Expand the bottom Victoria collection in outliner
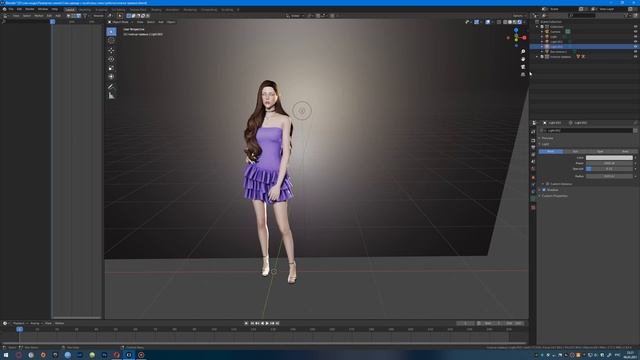The image size is (640, 360). [538, 57]
